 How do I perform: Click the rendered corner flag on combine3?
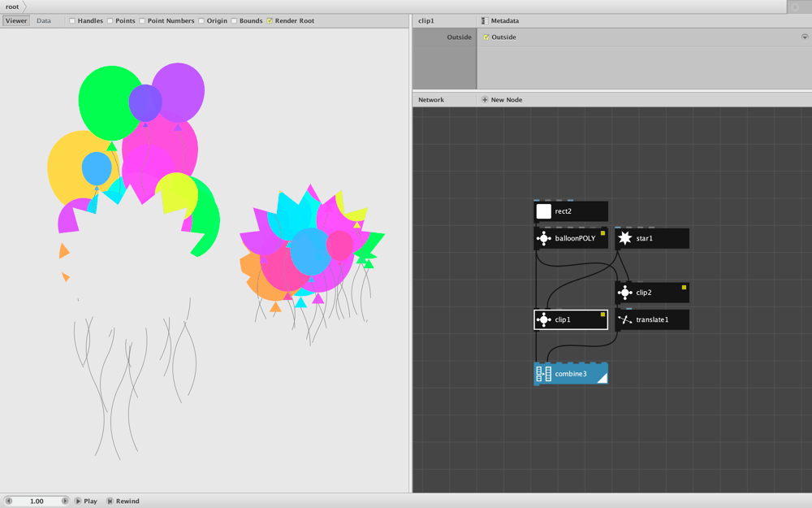coord(603,379)
